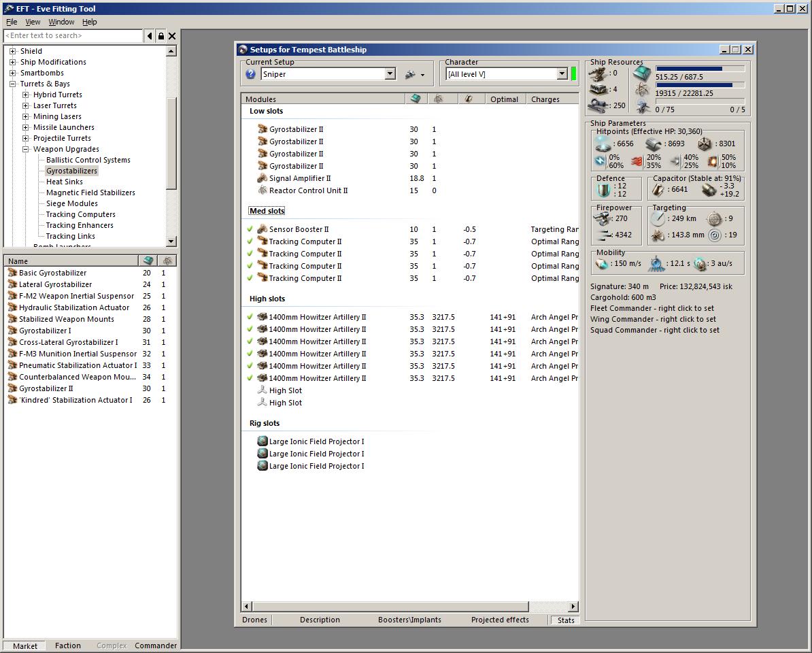Open the Window menu
Screen dimensions: 812x653
pyautogui.click(x=61, y=22)
